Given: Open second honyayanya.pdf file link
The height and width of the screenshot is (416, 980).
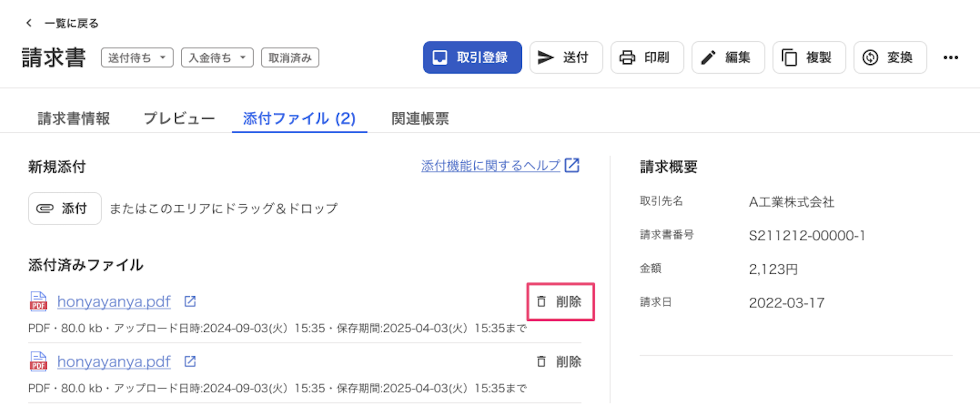Looking at the screenshot, I should 114,361.
